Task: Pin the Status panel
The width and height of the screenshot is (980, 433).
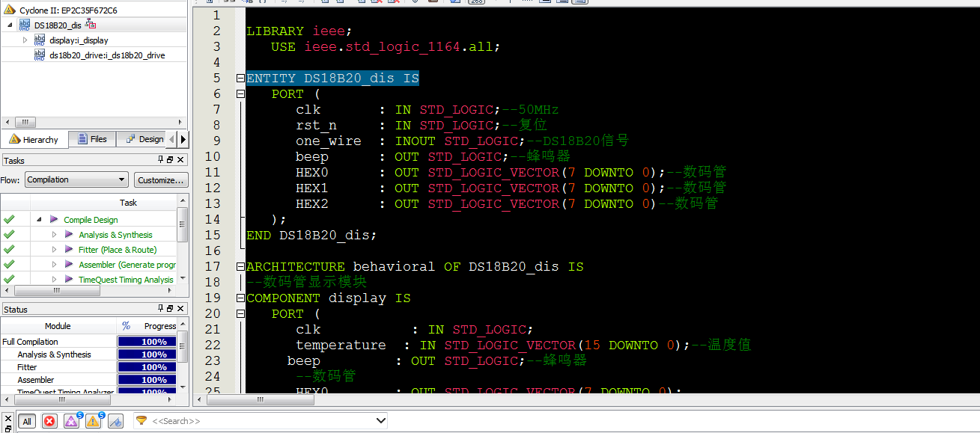Action: (160, 308)
